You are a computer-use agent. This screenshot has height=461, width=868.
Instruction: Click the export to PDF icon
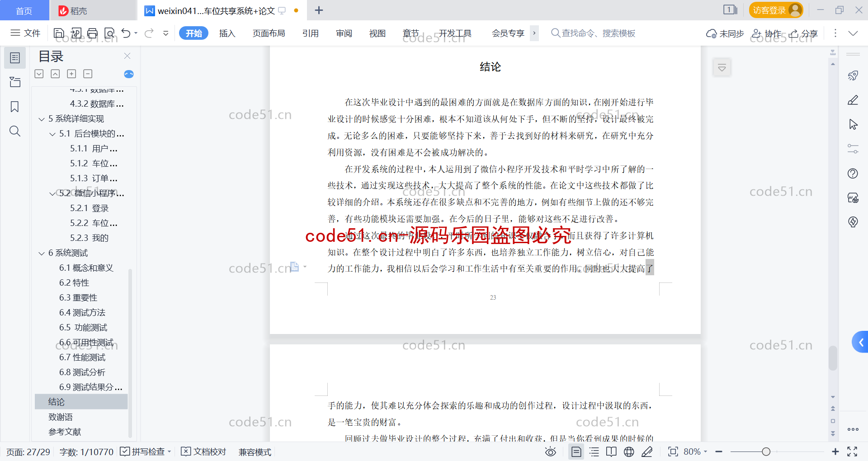(x=76, y=33)
